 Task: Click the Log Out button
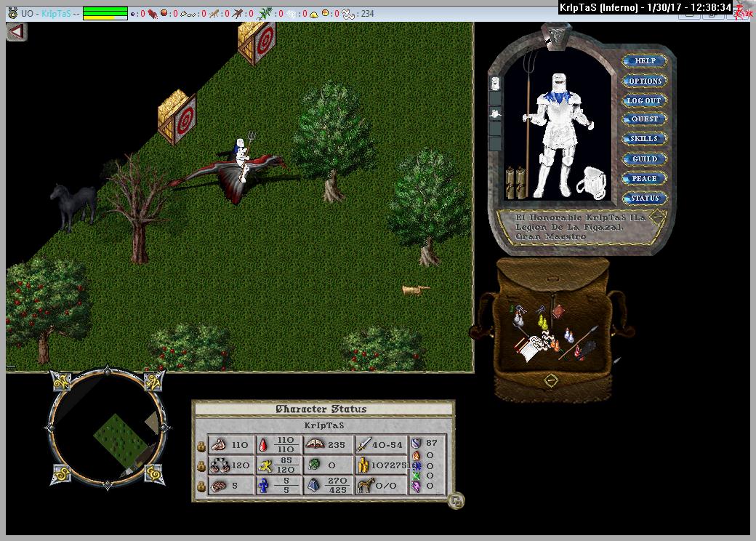(x=644, y=101)
